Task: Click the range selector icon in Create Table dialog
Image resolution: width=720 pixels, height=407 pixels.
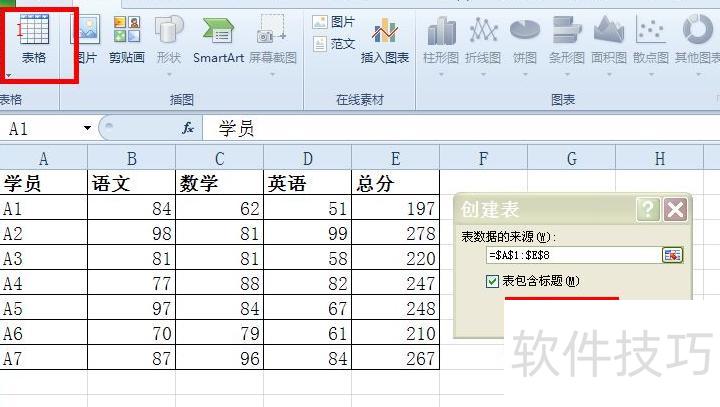Action: click(673, 255)
